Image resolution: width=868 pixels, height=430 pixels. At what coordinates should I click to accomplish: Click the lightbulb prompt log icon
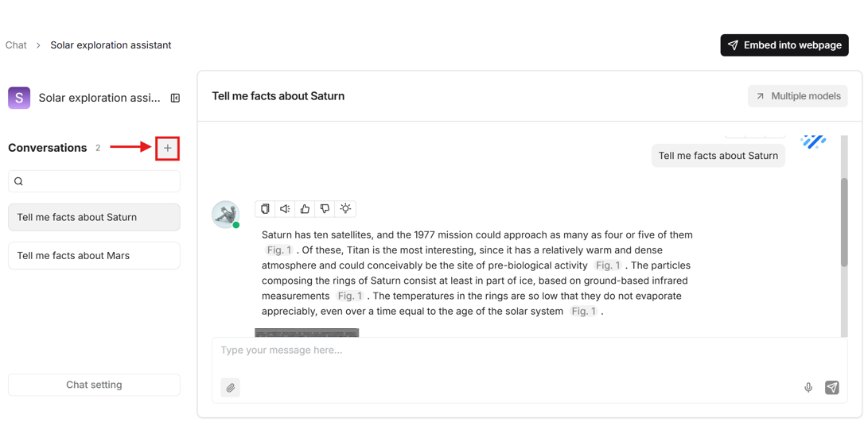point(345,209)
